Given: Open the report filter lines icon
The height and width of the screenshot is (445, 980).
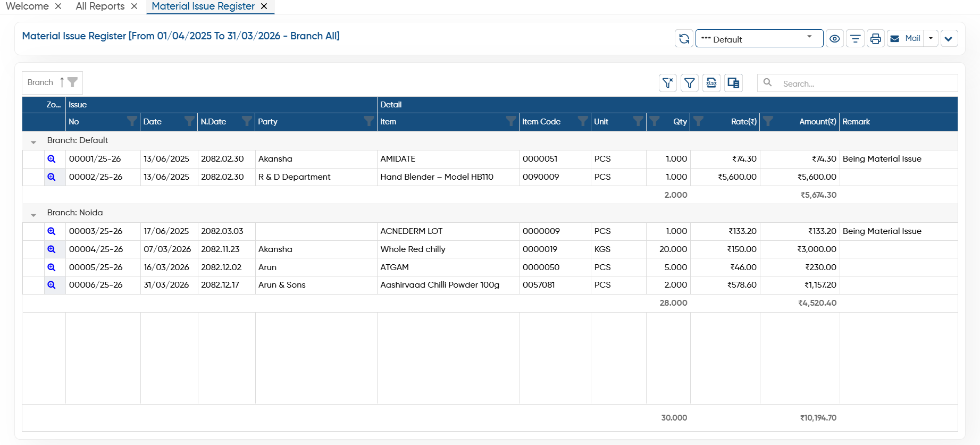Looking at the screenshot, I should click(x=855, y=39).
